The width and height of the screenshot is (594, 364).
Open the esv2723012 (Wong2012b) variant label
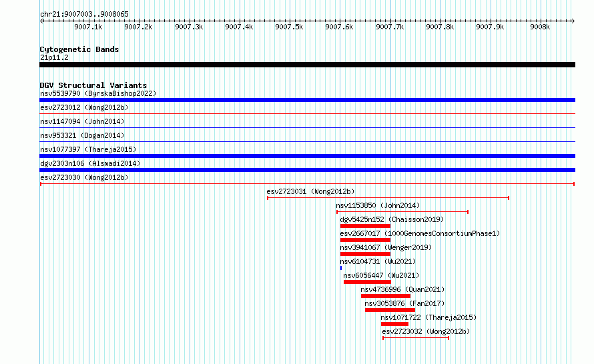84,107
